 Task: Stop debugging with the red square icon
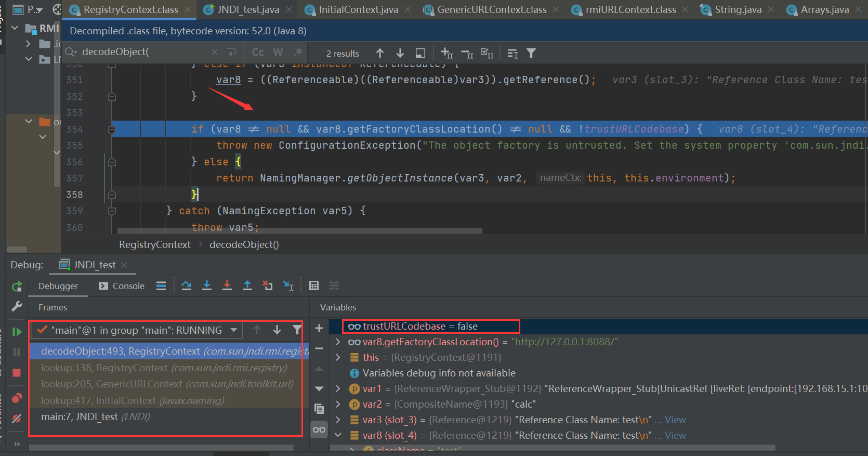[17, 373]
